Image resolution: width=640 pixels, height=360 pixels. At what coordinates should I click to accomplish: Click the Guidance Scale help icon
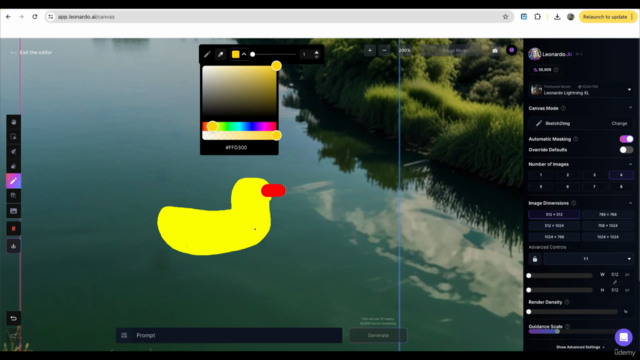[567, 327]
